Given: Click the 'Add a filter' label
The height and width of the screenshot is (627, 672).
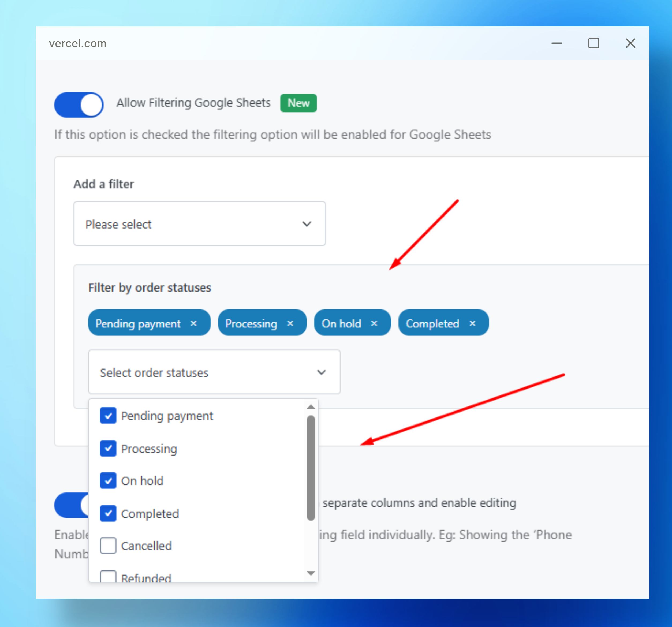Looking at the screenshot, I should click(104, 184).
